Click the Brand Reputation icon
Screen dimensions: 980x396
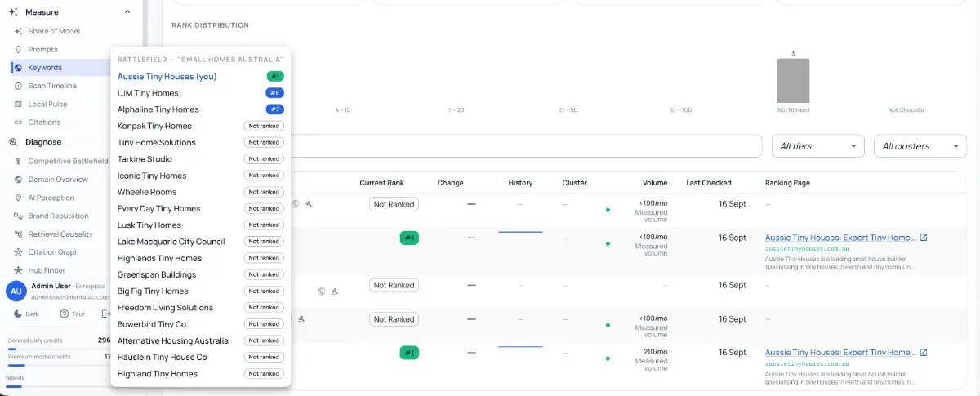coord(18,216)
